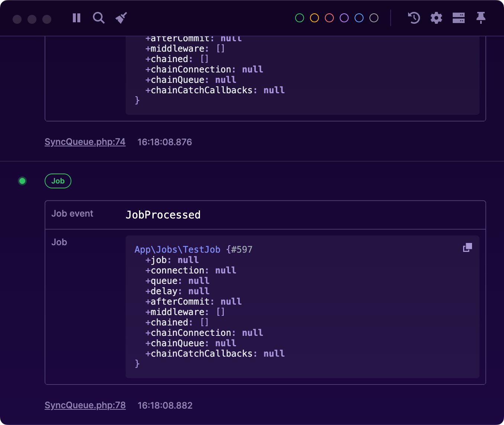This screenshot has width=504, height=425.
Task: Copy the TestJob payload using the copy icon
Action: [467, 247]
